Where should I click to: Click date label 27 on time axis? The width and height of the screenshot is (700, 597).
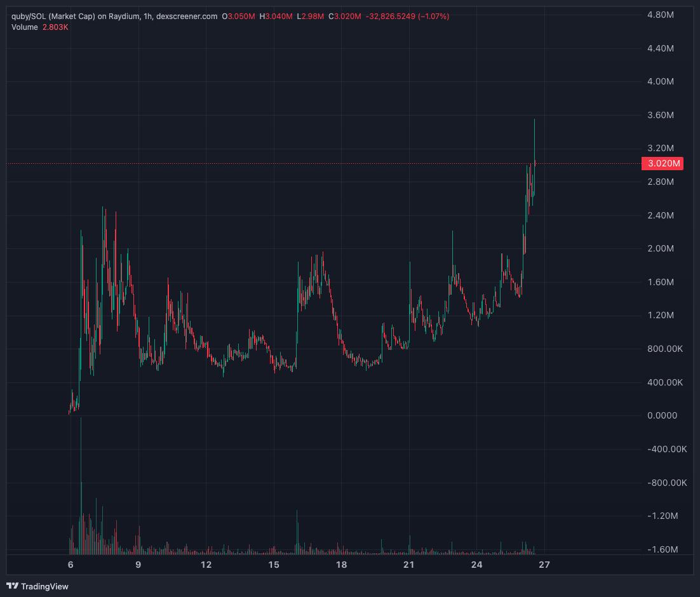[544, 565]
